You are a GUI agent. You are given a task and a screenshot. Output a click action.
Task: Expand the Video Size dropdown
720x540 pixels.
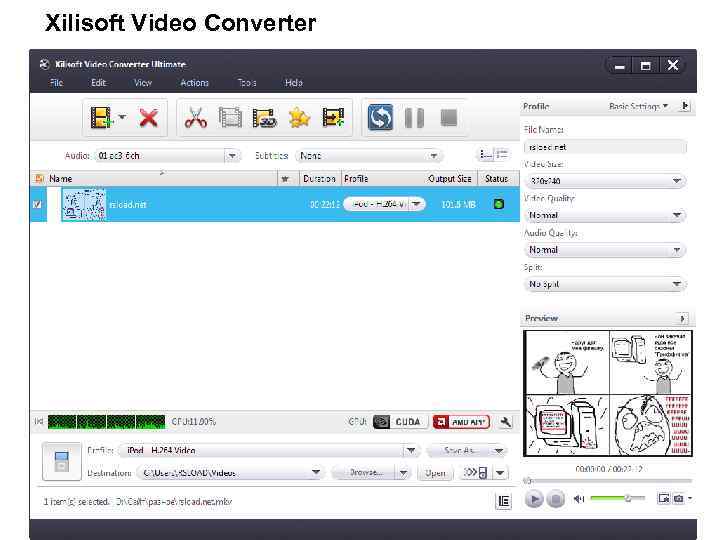676,180
